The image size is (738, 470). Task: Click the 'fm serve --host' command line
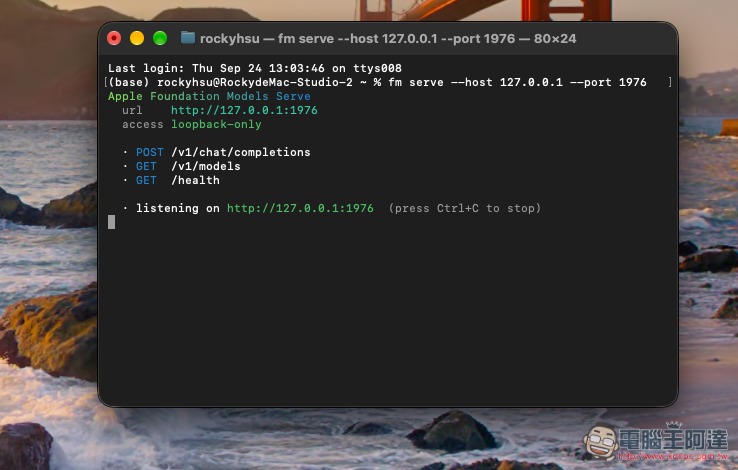click(x=517, y=82)
